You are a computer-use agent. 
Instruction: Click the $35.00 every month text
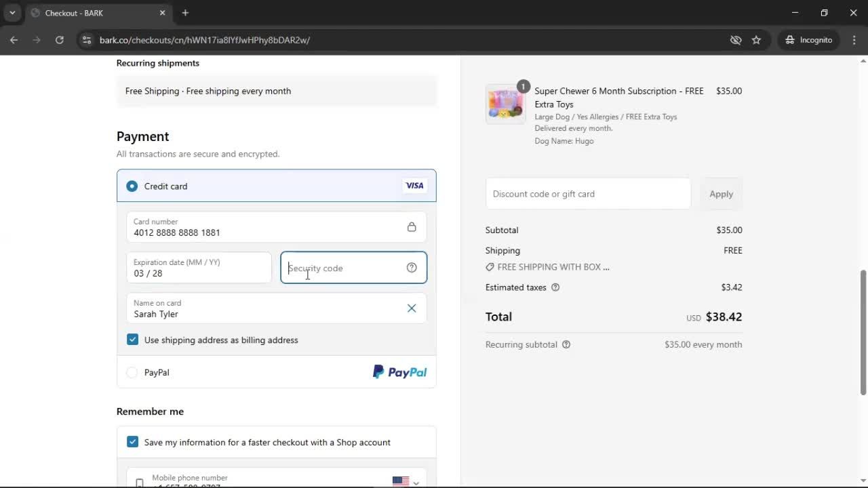click(703, 344)
